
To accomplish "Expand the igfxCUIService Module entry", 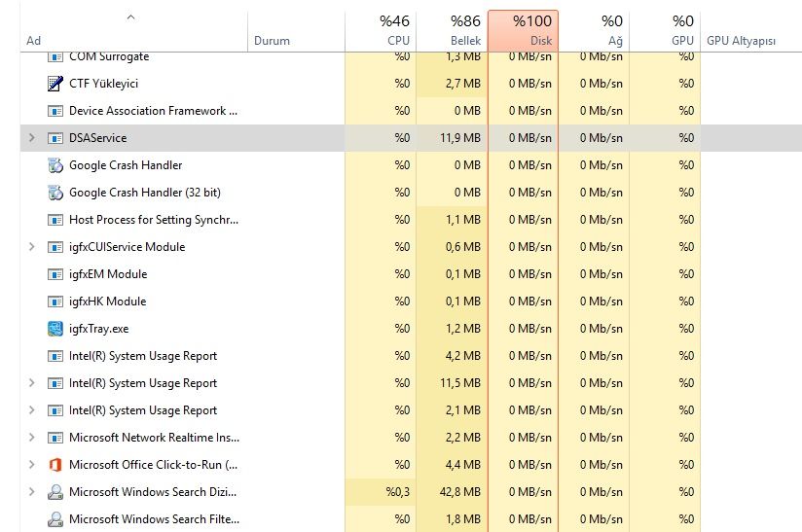I will pos(32,247).
